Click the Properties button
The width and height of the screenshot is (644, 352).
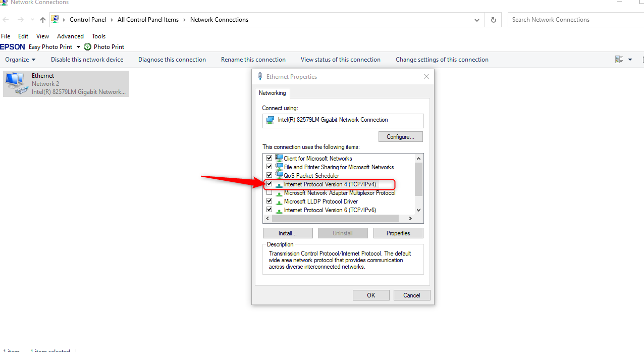pyautogui.click(x=398, y=233)
